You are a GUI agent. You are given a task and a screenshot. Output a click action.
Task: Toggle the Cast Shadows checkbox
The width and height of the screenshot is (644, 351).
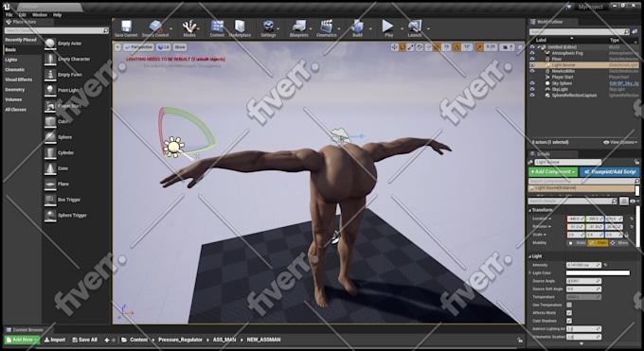(x=569, y=321)
